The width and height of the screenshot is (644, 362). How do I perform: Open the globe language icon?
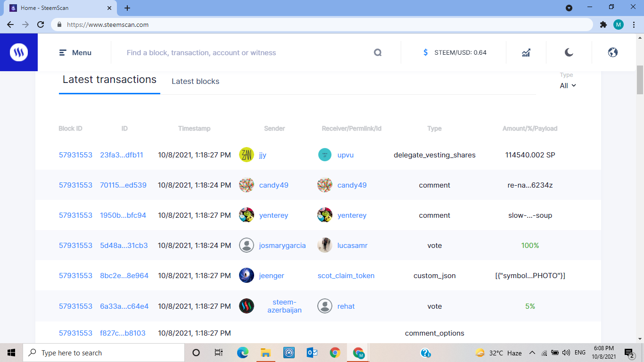click(x=613, y=52)
